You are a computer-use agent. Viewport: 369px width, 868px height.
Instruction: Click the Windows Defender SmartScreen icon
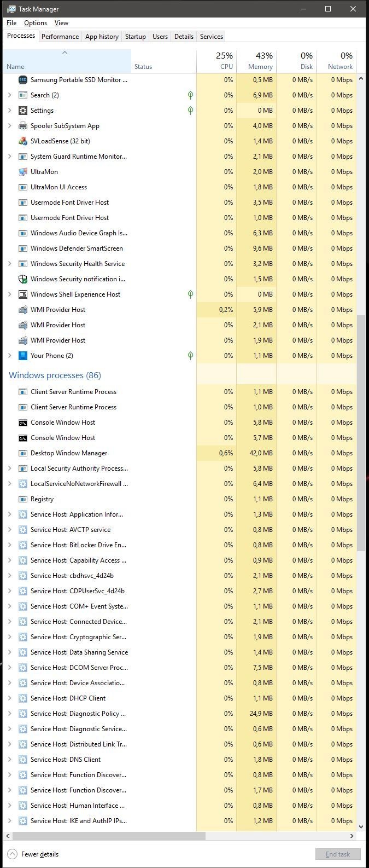pos(23,248)
